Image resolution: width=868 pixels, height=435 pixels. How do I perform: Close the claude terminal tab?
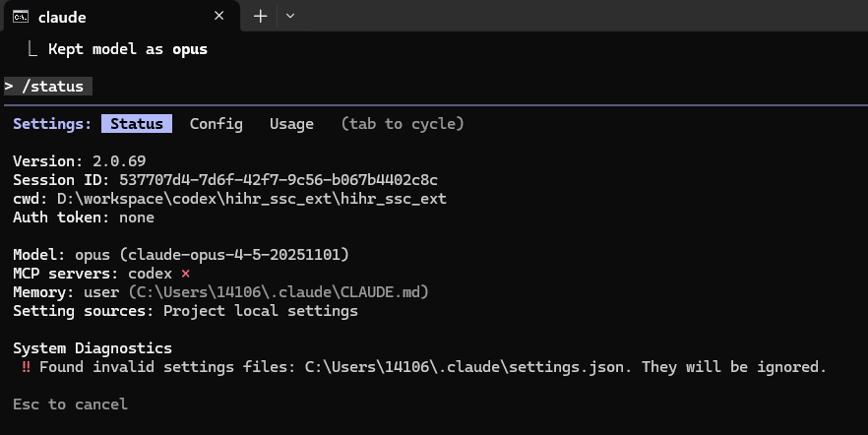pyautogui.click(x=219, y=16)
